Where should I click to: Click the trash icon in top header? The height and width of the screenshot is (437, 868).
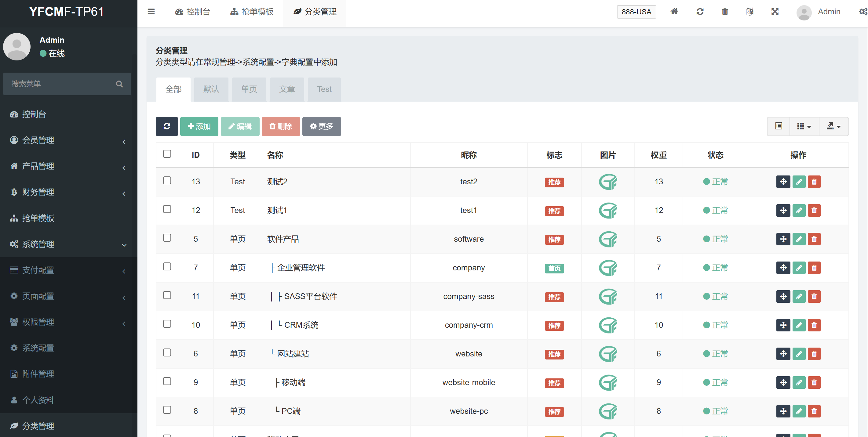(x=725, y=12)
